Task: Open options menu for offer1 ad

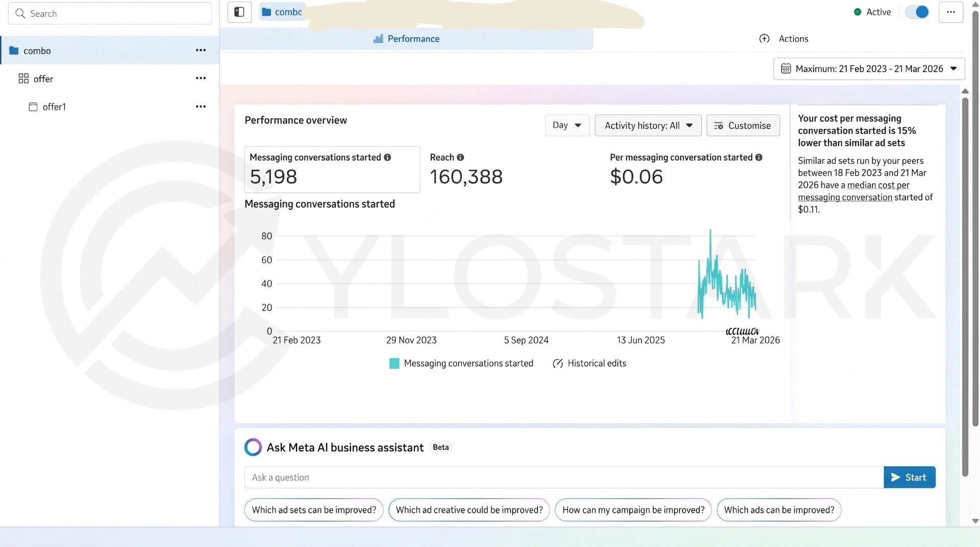Action: [201, 106]
